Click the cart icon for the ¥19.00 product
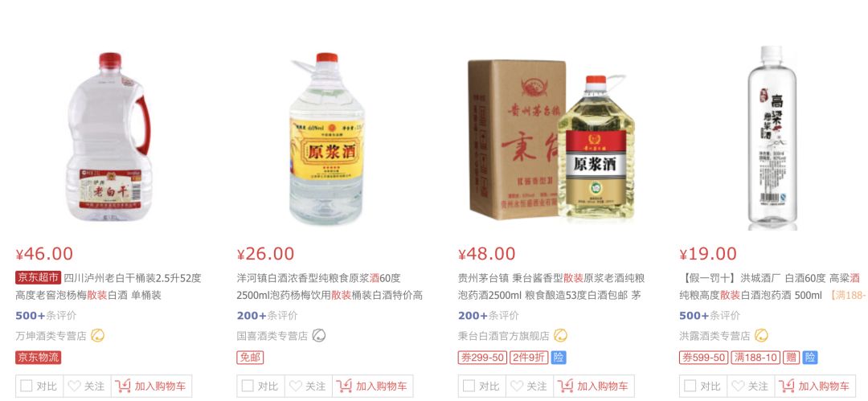This screenshot has height=401, width=868. point(787,386)
